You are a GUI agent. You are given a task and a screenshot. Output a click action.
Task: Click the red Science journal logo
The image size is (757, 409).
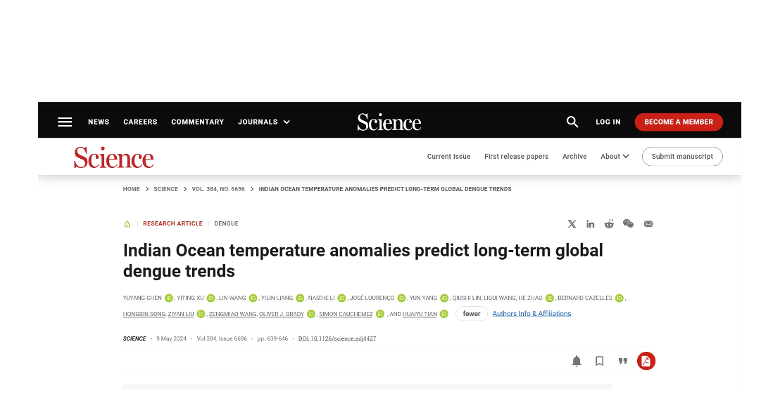114,158
